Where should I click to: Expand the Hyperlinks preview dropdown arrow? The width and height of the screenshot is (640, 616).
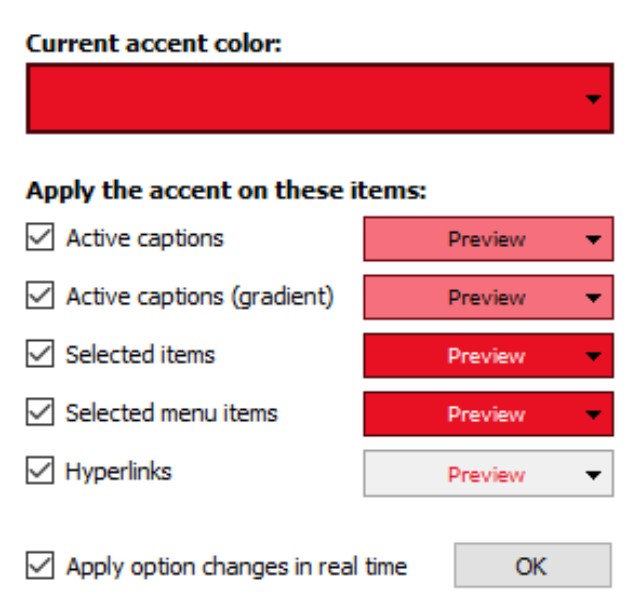593,475
